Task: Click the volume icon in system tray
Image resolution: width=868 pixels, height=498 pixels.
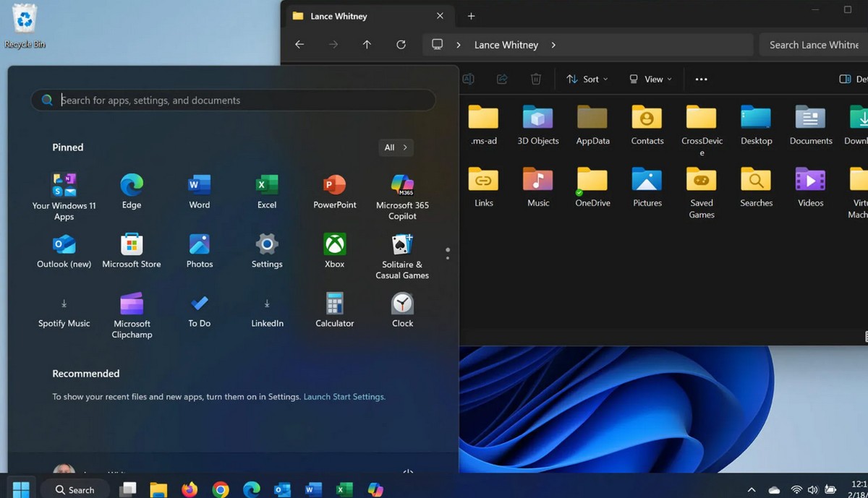Action: tap(812, 490)
